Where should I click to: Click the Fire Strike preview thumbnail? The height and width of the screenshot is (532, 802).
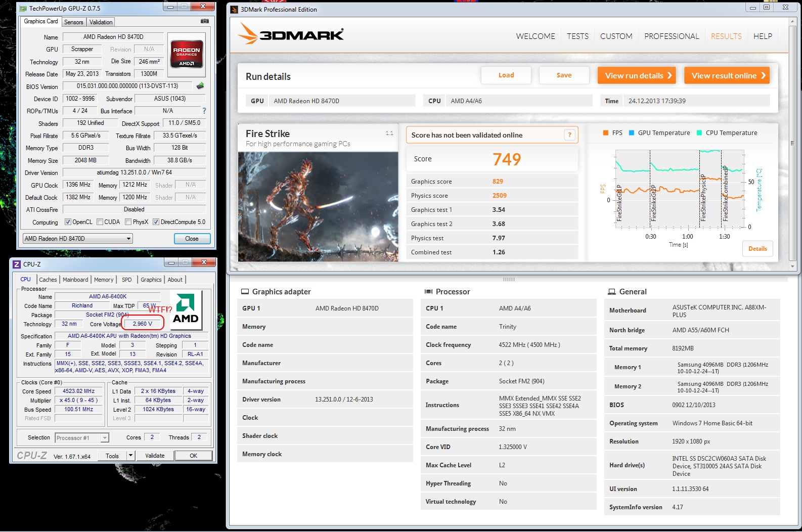tap(318, 206)
